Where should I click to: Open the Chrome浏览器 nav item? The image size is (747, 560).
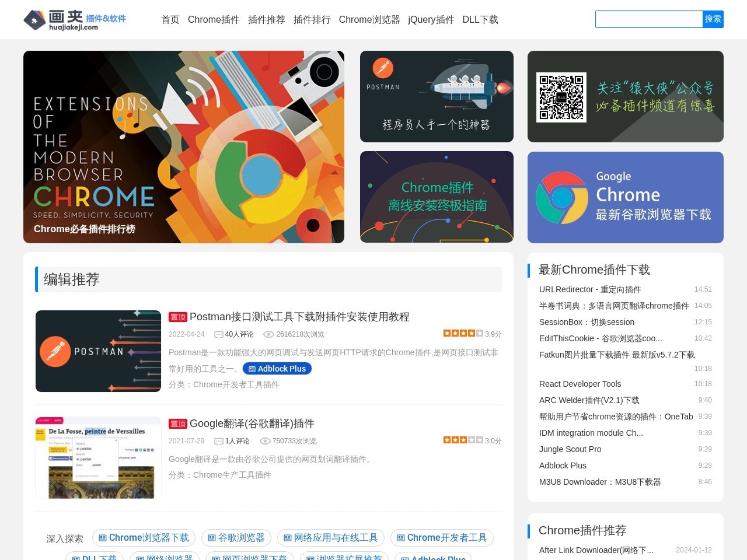(369, 20)
